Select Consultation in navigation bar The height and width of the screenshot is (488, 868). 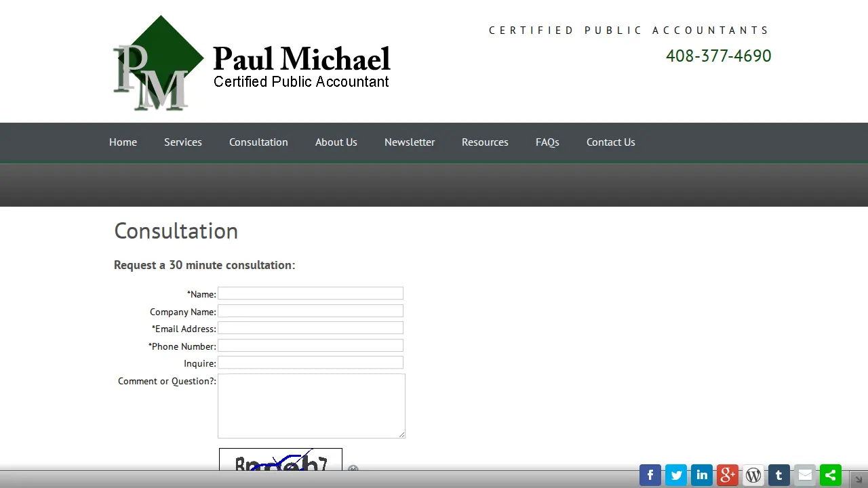tap(258, 142)
